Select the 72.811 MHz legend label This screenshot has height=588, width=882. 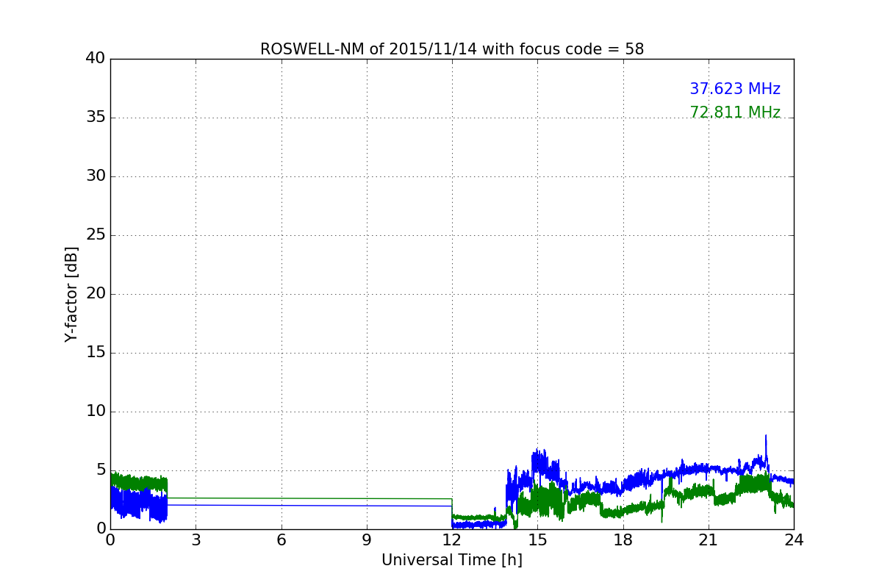[735, 112]
